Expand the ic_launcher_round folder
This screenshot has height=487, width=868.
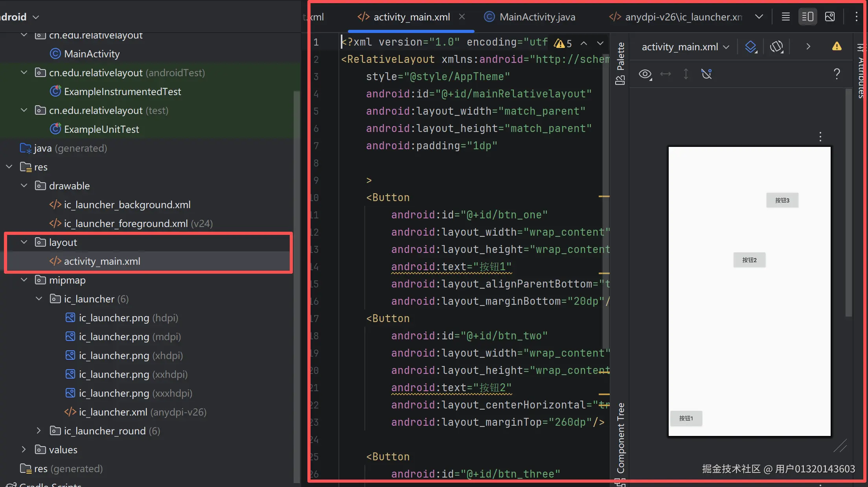(39, 430)
